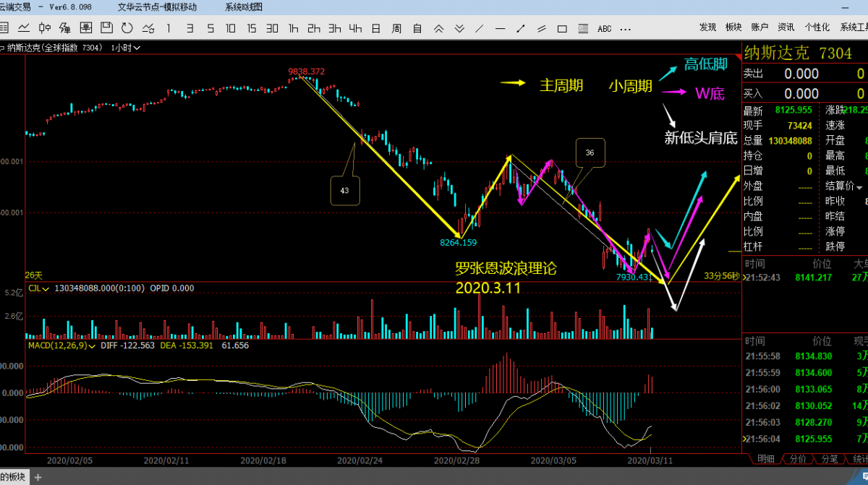Open the 发现 menu
The image size is (868, 485).
[707, 27]
